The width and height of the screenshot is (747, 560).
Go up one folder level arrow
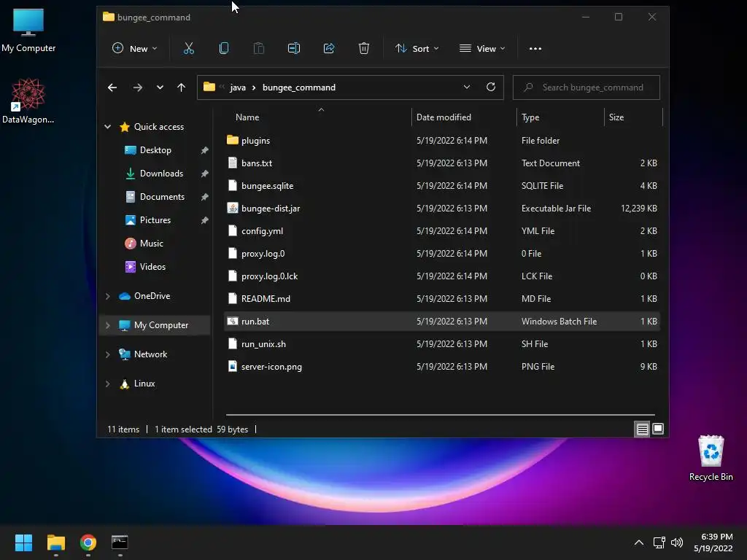pyautogui.click(x=181, y=87)
